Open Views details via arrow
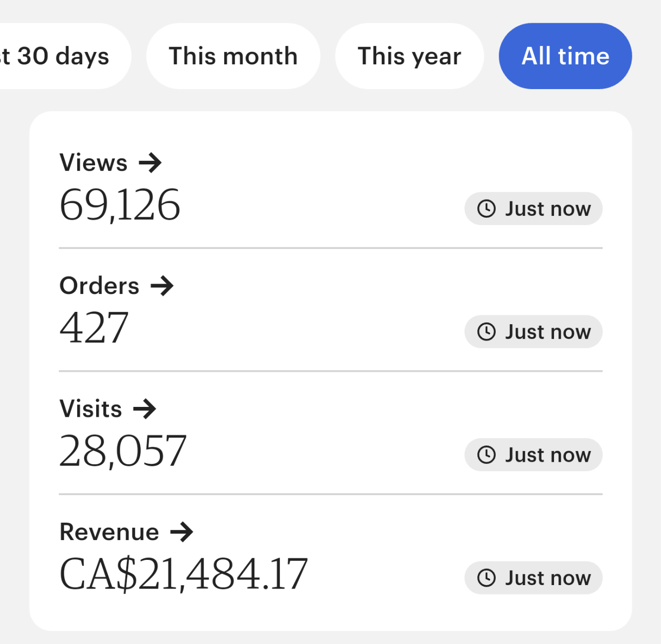Image resolution: width=661 pixels, height=644 pixels. point(150,163)
